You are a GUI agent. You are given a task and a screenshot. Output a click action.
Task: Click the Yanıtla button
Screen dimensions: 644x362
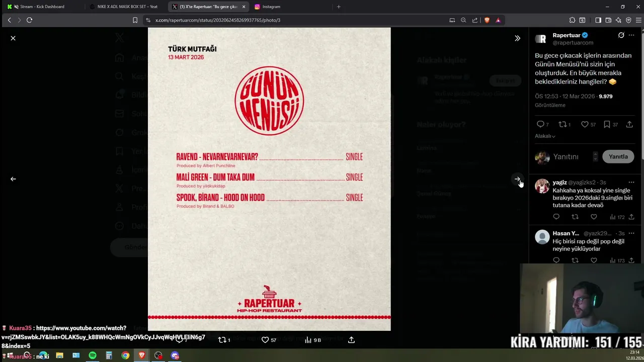pos(618,156)
